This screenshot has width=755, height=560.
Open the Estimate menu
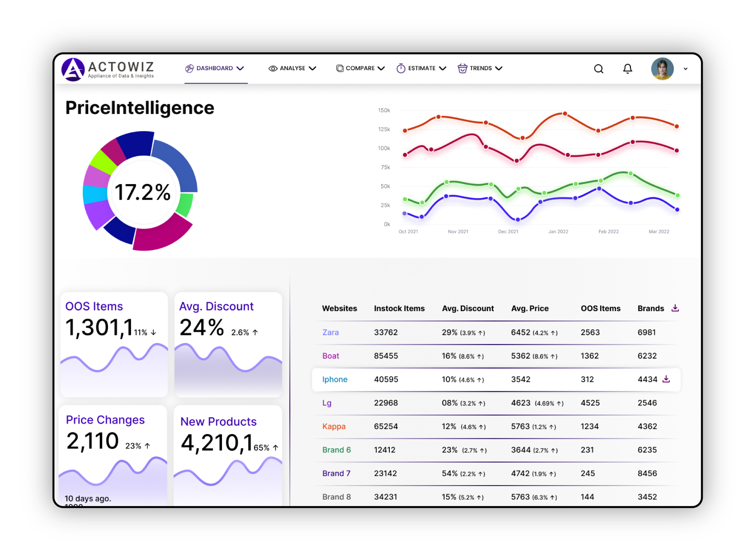tap(421, 68)
